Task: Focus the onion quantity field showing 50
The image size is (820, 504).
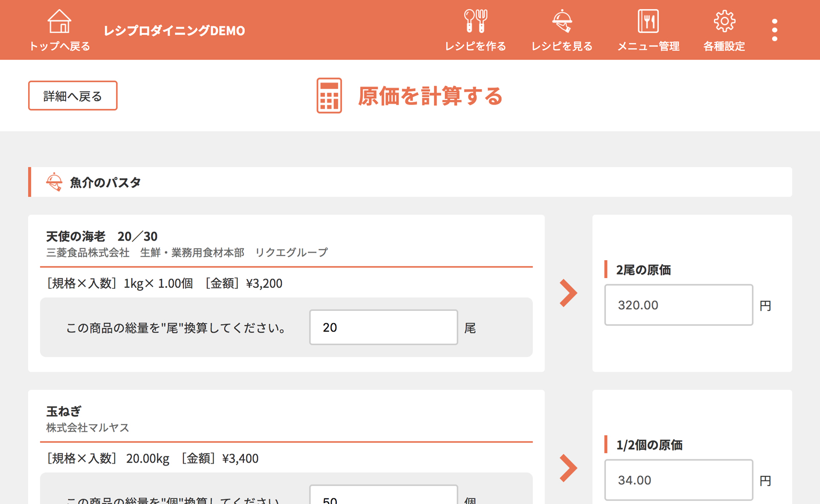Action: click(383, 497)
